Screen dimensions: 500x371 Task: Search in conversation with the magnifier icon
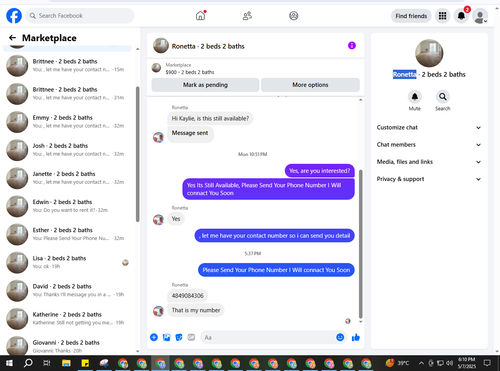coord(443,97)
